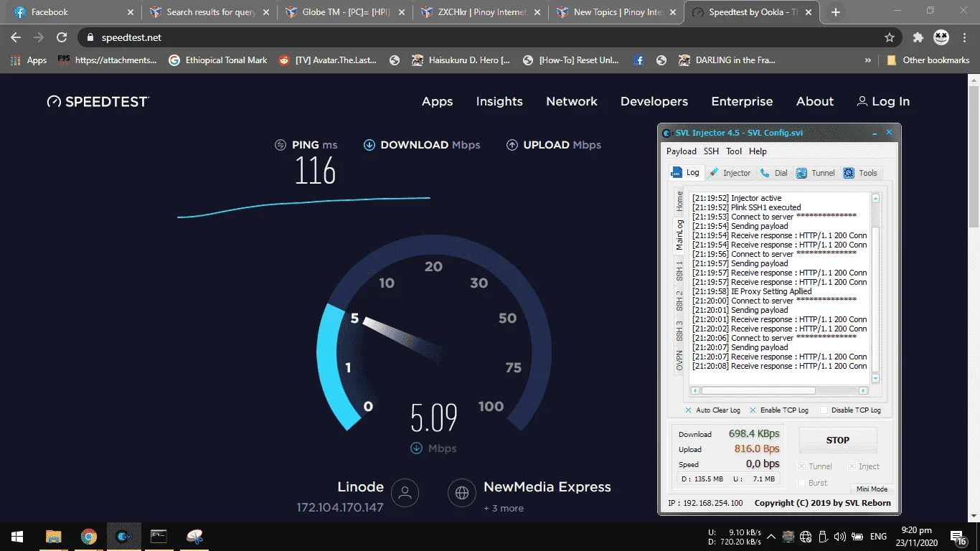Expand the hidden bookmarks chevron
This screenshot has height=551, width=980.
[867, 60]
